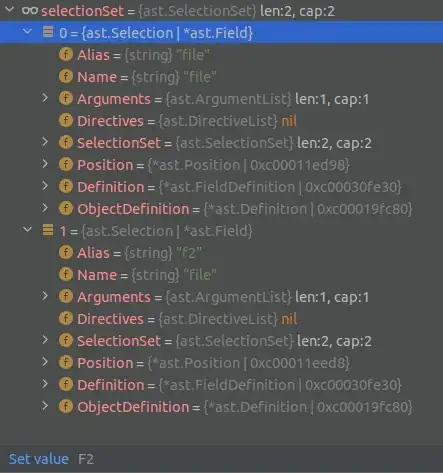This screenshot has width=443, height=473.
Task: Expand Position 0xc00011eed8 field
Action: pos(45,362)
